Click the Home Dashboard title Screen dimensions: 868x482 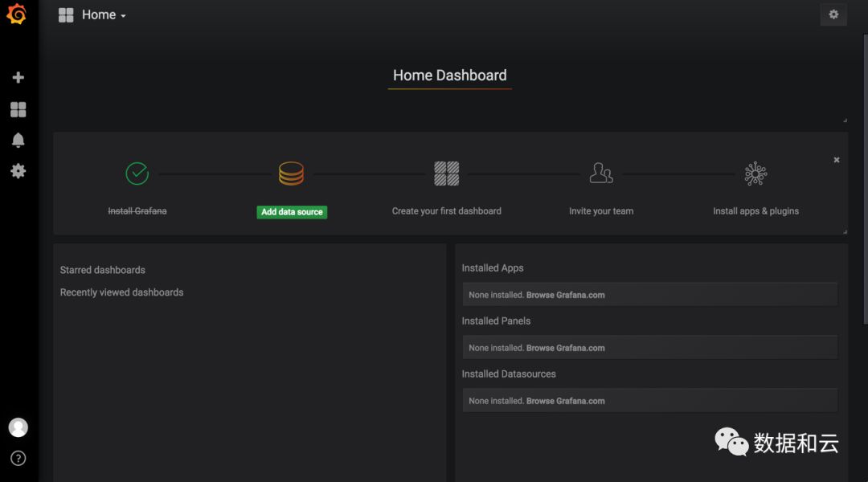(x=449, y=76)
